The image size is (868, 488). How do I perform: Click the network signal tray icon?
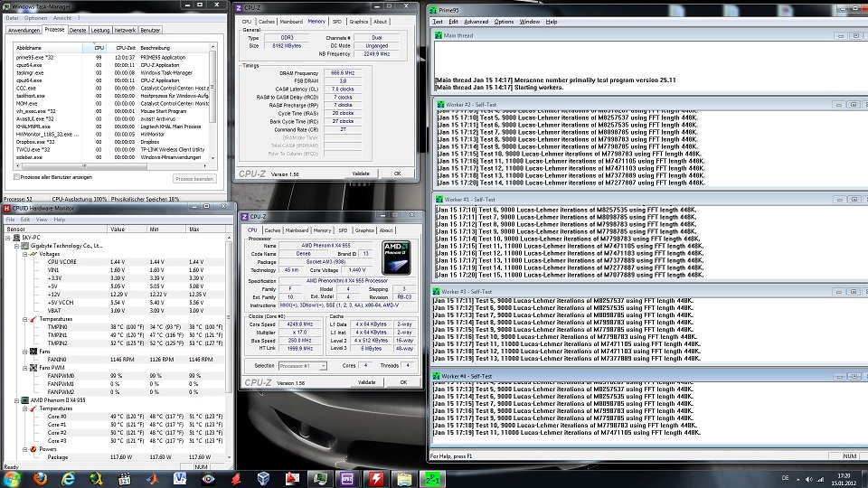click(820, 479)
